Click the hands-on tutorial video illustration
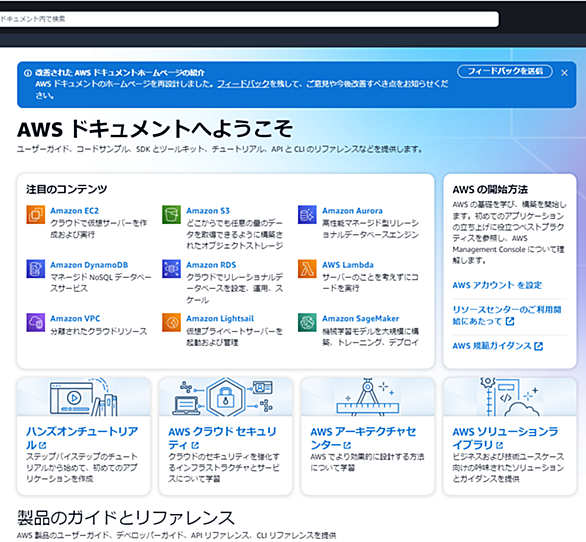This screenshot has width=586, height=542. click(x=84, y=397)
